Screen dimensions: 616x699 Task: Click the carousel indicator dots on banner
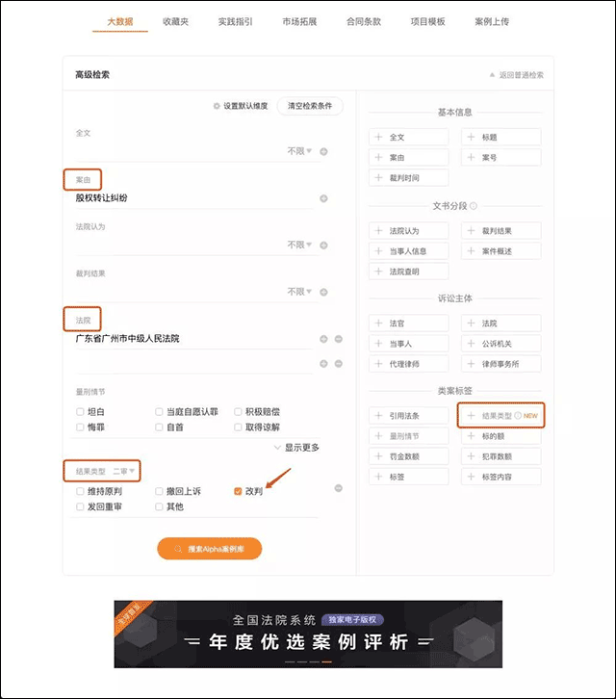coord(308,661)
